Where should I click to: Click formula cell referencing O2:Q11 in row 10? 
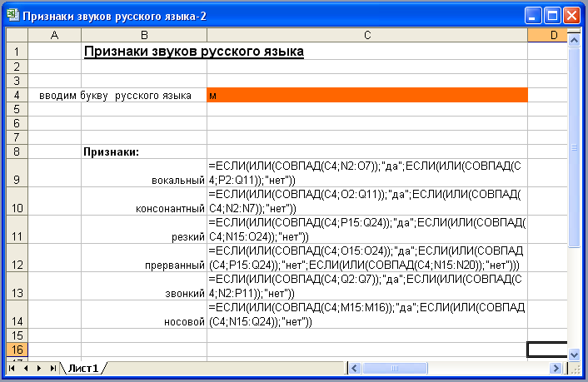(x=367, y=201)
